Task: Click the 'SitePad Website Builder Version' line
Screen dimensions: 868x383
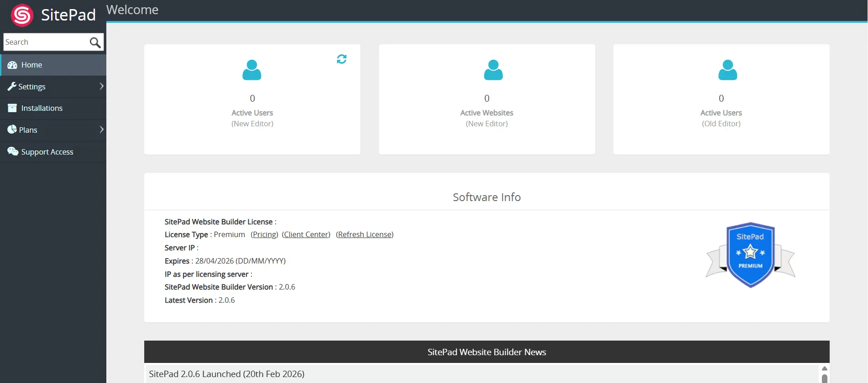Action: point(230,287)
